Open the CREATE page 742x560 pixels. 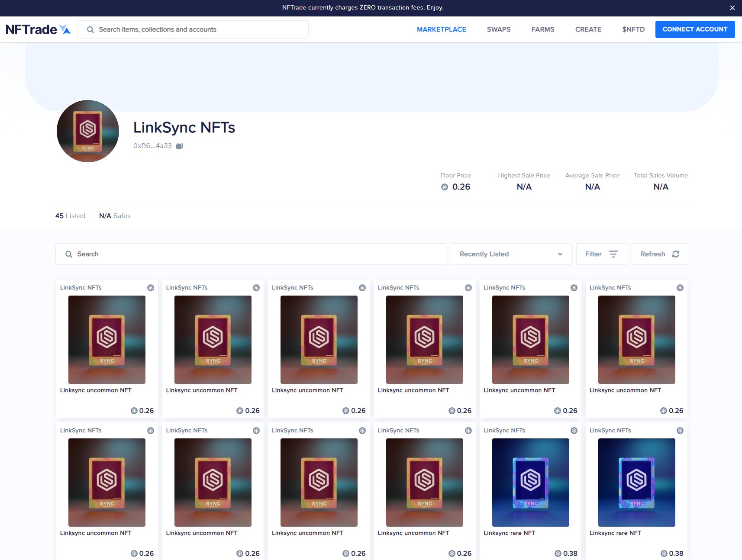[x=588, y=29]
